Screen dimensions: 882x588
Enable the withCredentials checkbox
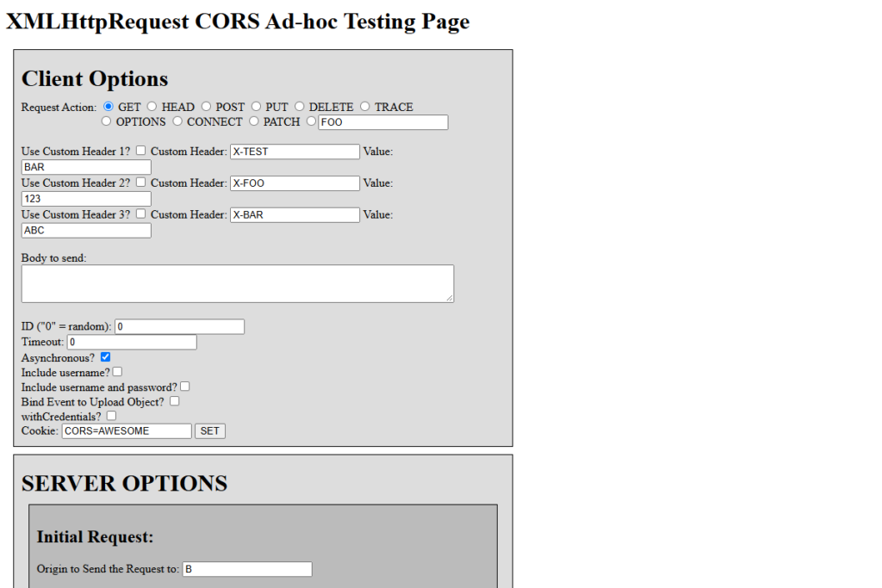(111, 416)
